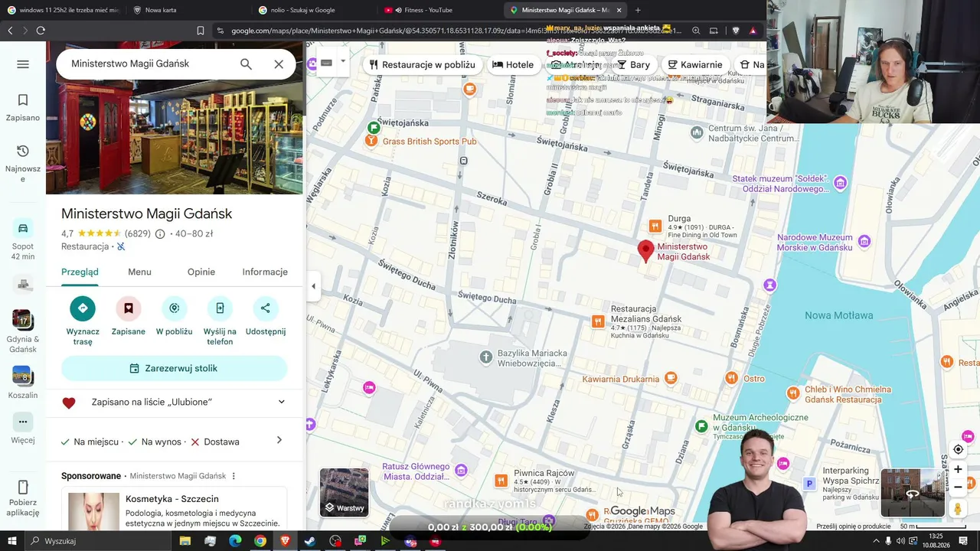980x551 pixels.
Task: Open the Google Maps hamburger menu
Action: click(23, 64)
